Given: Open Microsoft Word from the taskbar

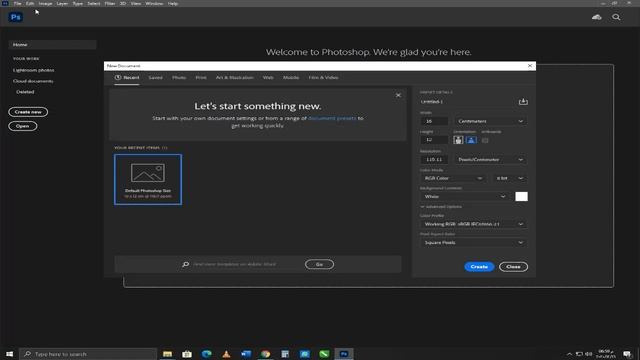Looking at the screenshot, I should tap(246, 354).
